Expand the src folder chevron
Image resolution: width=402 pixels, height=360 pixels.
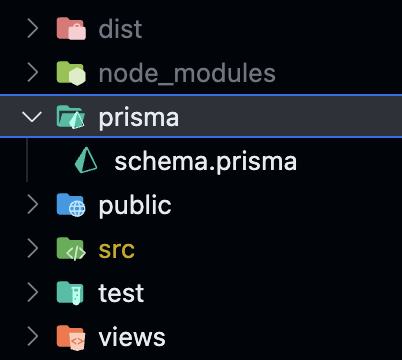pos(33,249)
